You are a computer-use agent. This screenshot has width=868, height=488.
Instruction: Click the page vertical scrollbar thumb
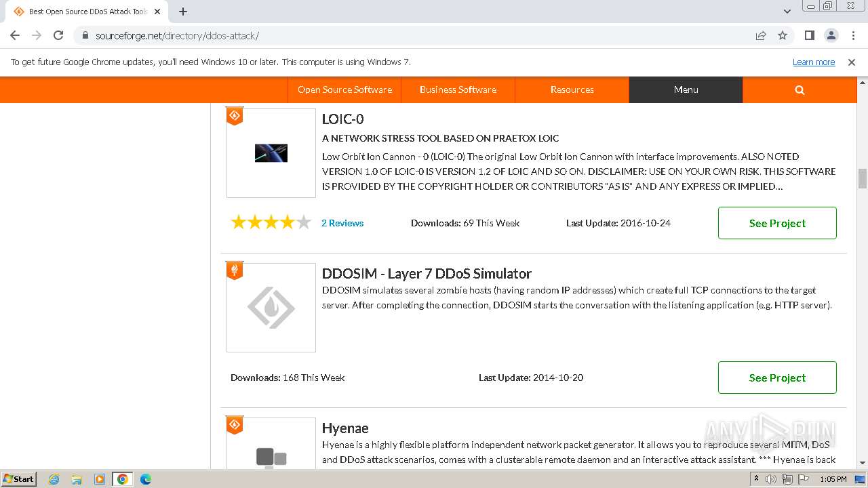point(863,178)
